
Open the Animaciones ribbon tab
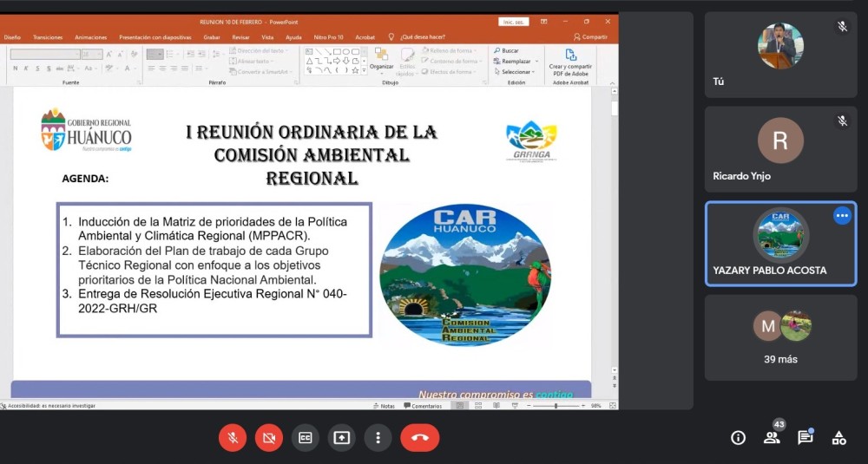click(91, 37)
